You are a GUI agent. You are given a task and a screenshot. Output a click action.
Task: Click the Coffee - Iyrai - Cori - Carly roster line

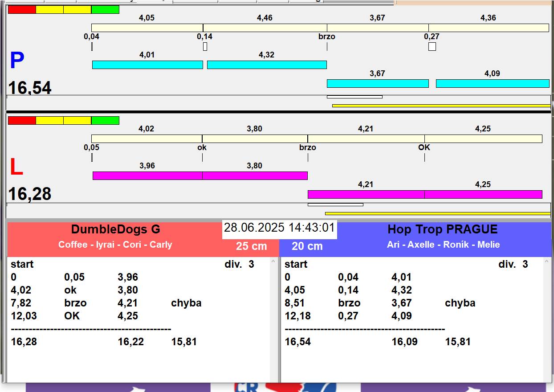click(x=115, y=245)
